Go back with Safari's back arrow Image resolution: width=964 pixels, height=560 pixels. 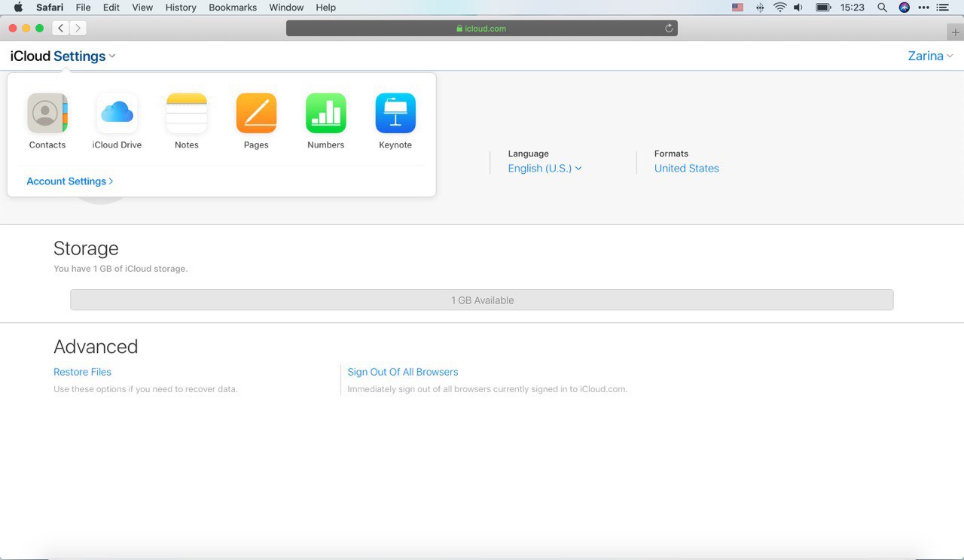[x=61, y=29]
